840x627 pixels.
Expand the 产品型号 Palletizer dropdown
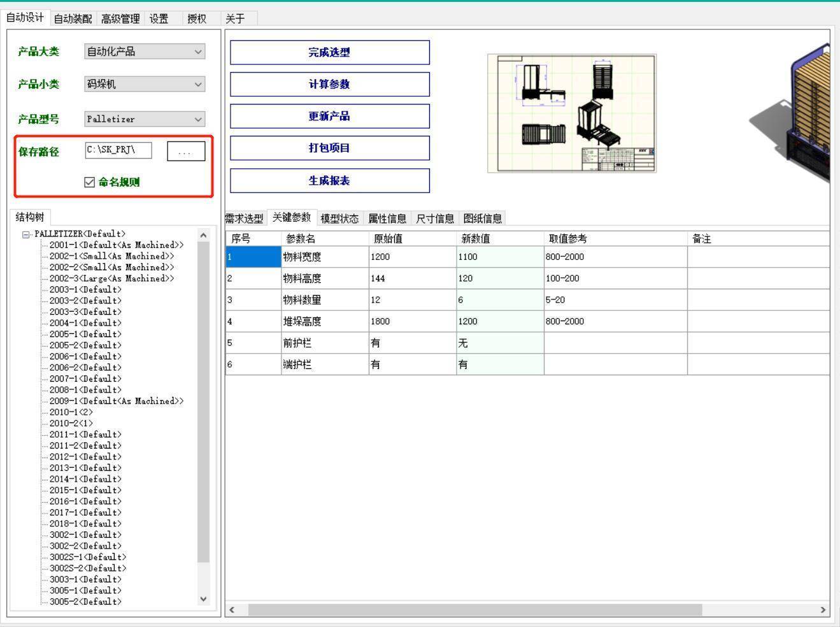pos(145,119)
